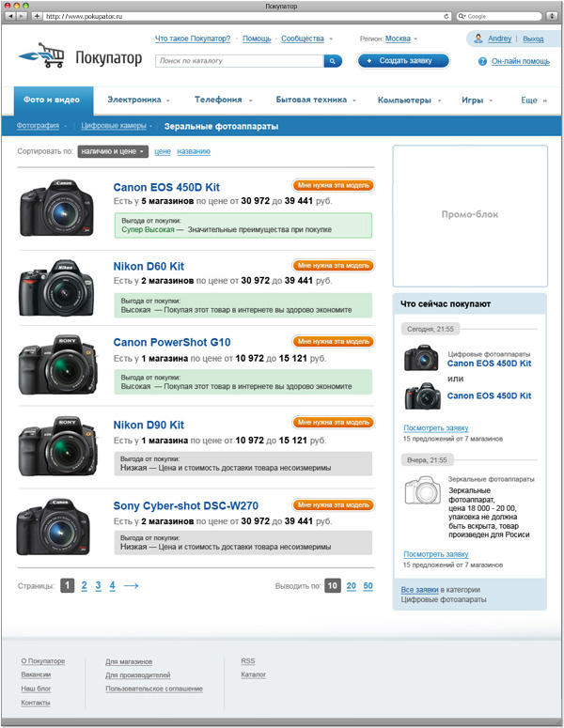
Task: Click the browser back arrow button
Action: 10,16
